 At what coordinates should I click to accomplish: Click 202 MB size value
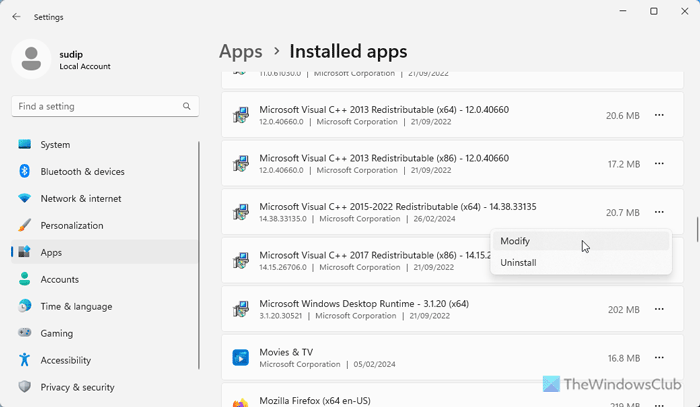(x=624, y=310)
